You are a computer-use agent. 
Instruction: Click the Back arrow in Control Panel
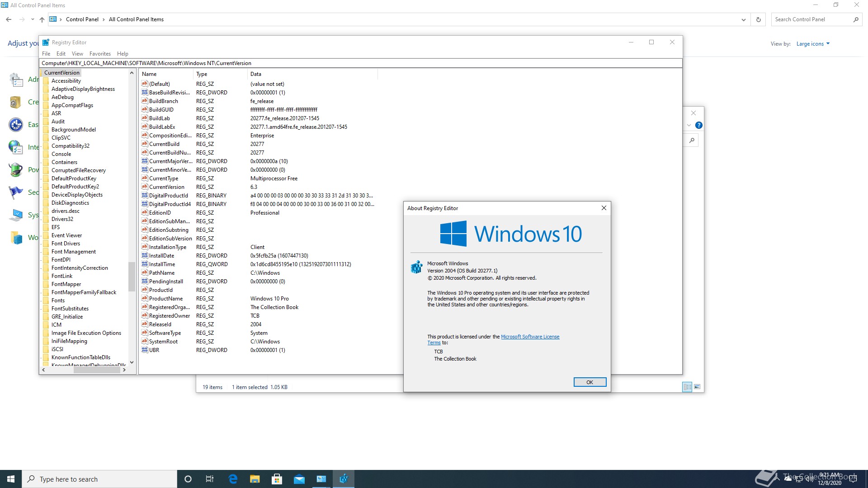[9, 19]
